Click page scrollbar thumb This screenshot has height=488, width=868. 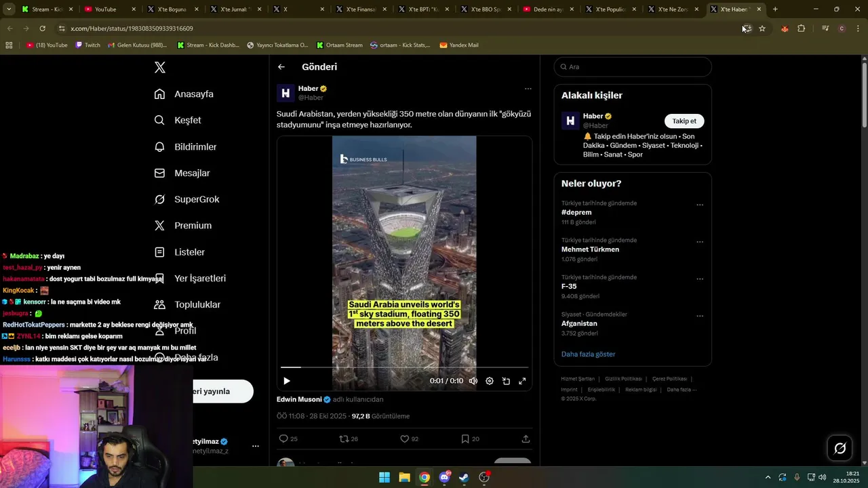[865, 94]
